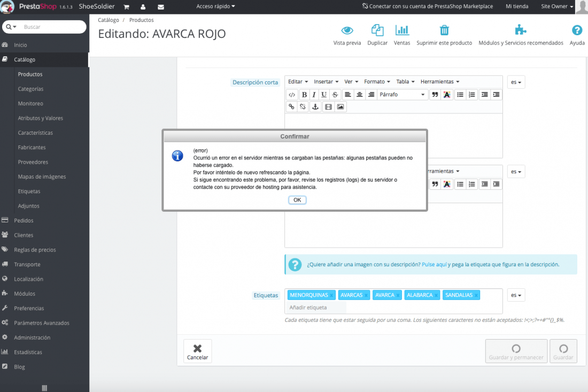Click the Cancelar button
588x392 pixels.
(x=198, y=351)
